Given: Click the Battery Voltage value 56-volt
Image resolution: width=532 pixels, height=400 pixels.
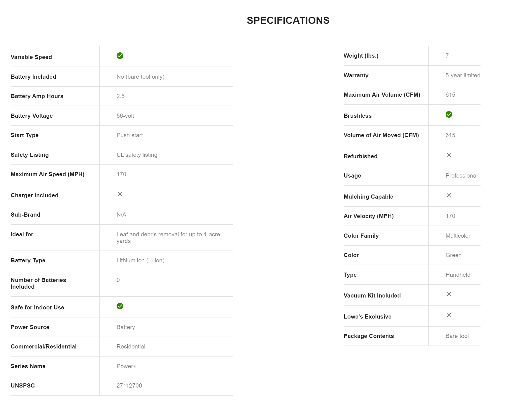Looking at the screenshot, I should [x=125, y=116].
